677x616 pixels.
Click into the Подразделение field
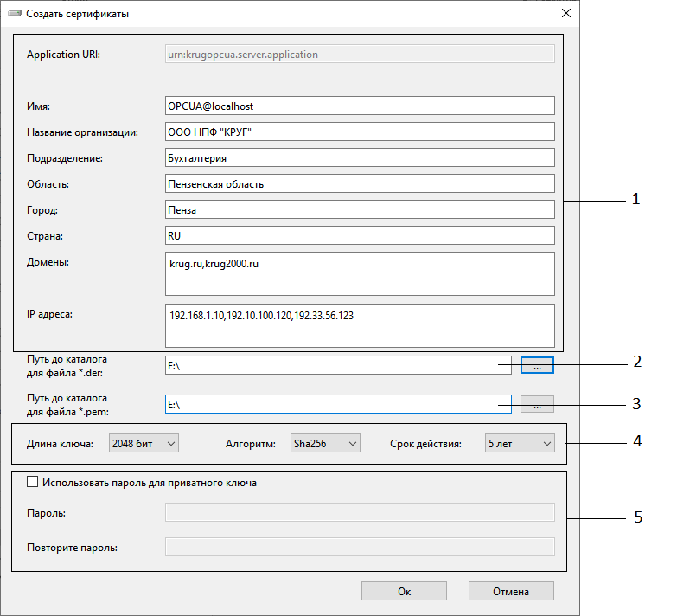[358, 158]
